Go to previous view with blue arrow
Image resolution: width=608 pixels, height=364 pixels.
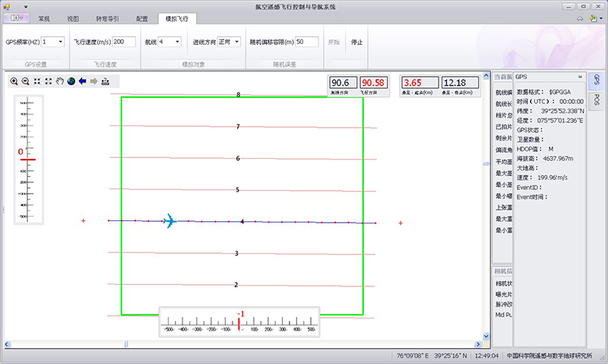82,81
